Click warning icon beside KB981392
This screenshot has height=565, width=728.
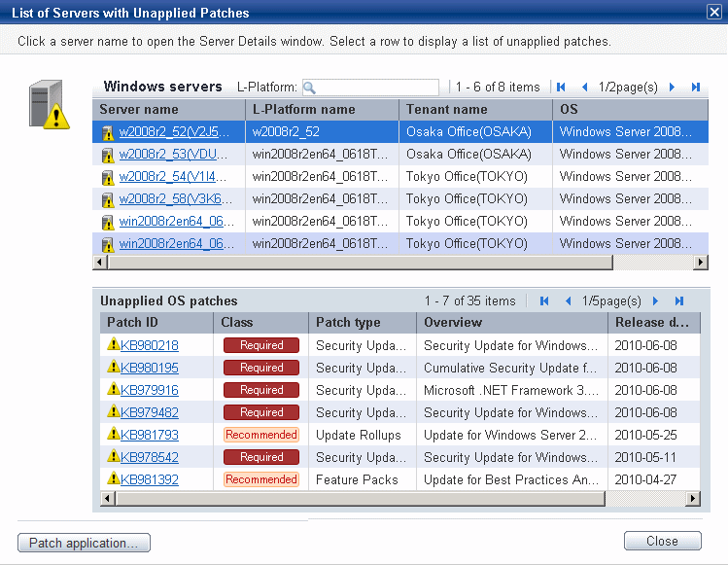tap(114, 477)
